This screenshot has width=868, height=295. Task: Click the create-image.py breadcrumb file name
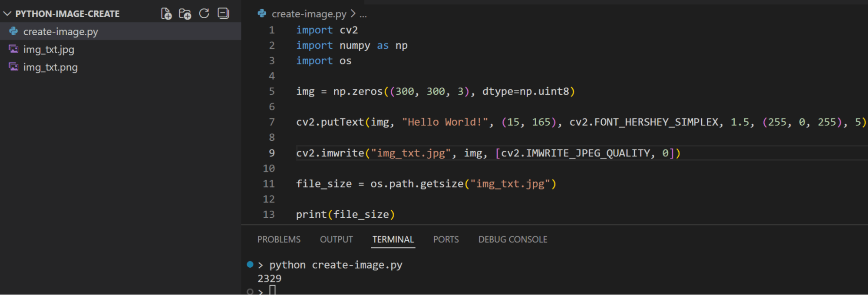tap(309, 14)
